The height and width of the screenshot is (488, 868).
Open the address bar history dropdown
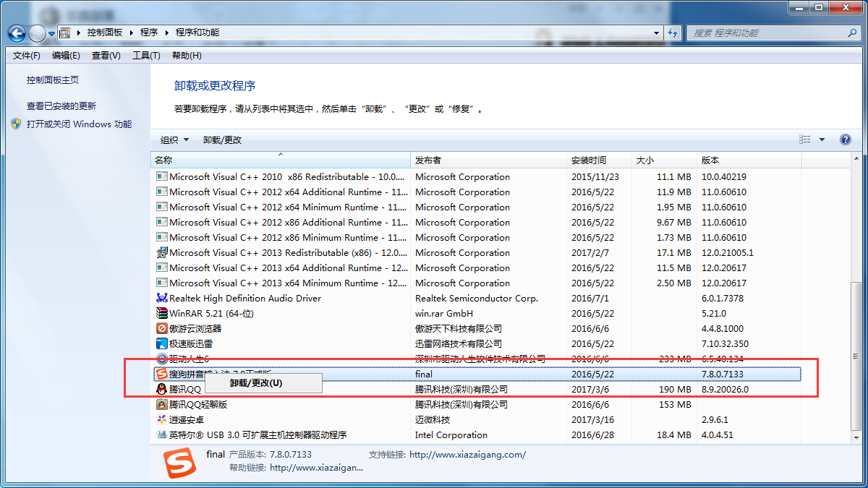pyautogui.click(x=655, y=33)
